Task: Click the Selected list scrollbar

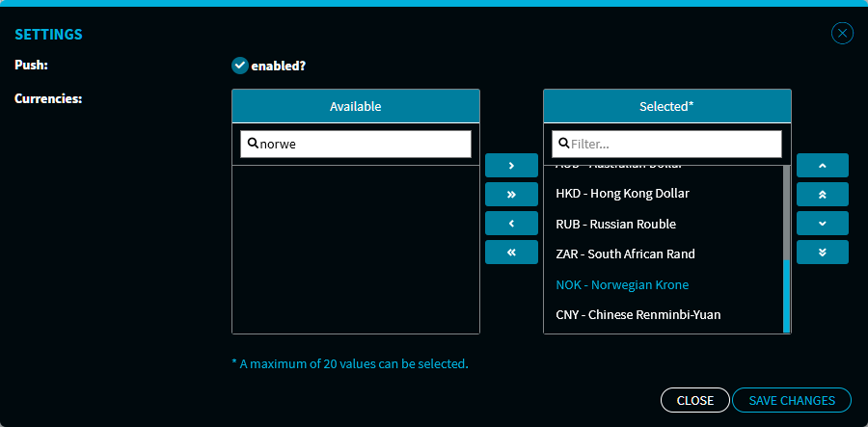Action: point(786,294)
